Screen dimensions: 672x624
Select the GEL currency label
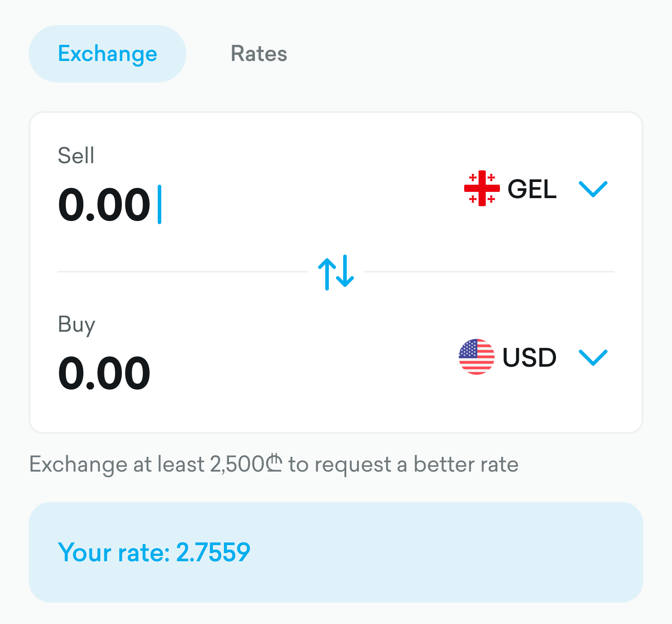tap(532, 189)
